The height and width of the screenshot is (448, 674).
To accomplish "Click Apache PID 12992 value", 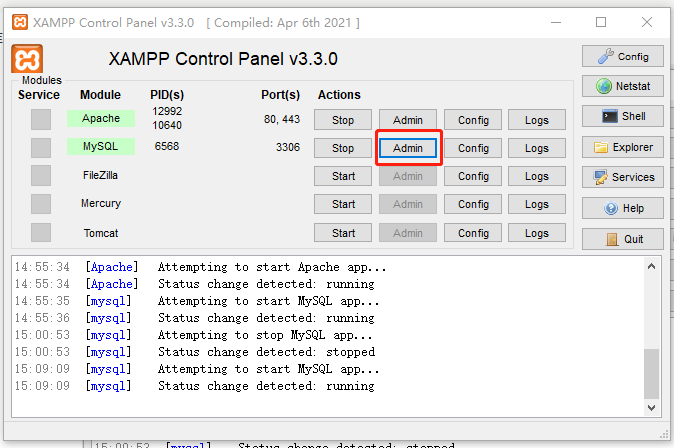I will [167, 111].
